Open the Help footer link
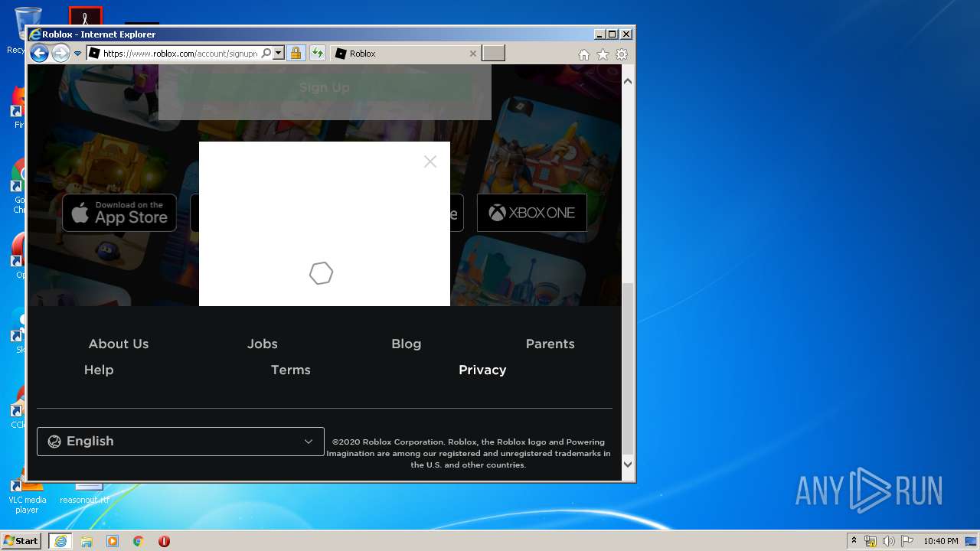 click(x=99, y=370)
